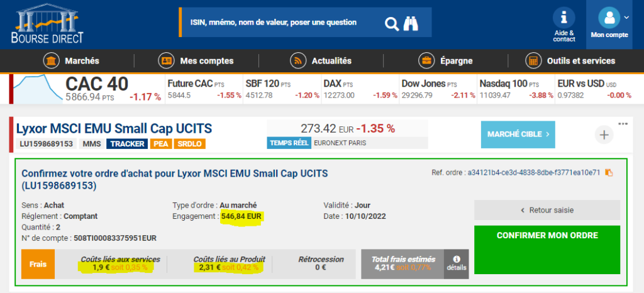Click the Actualités RSS feed icon
The image size is (644, 293).
click(297, 61)
